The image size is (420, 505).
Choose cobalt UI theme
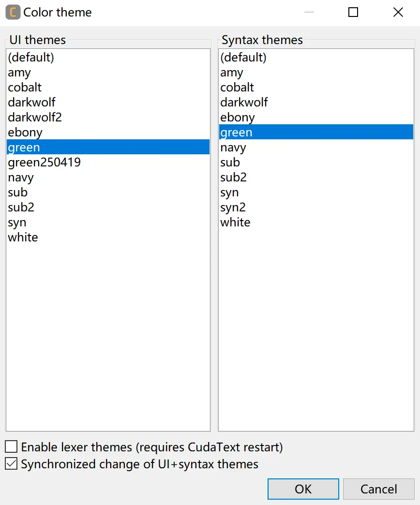25,88
